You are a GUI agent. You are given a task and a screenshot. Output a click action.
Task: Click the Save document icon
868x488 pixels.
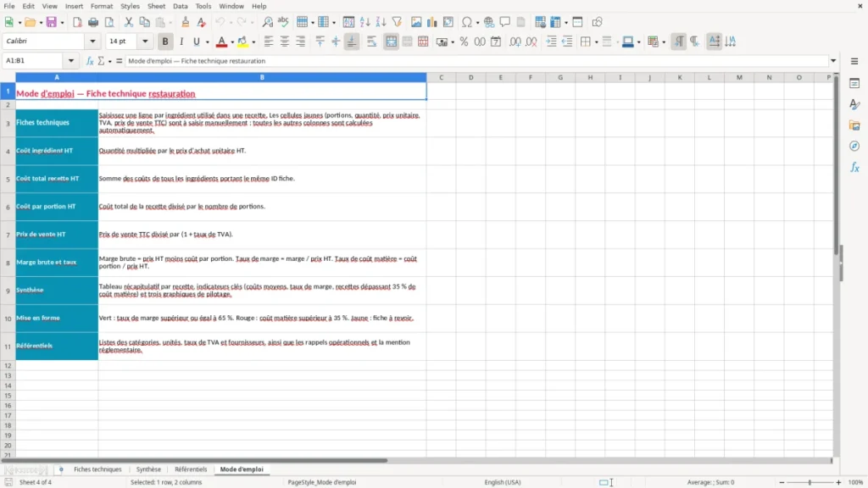pos(52,22)
